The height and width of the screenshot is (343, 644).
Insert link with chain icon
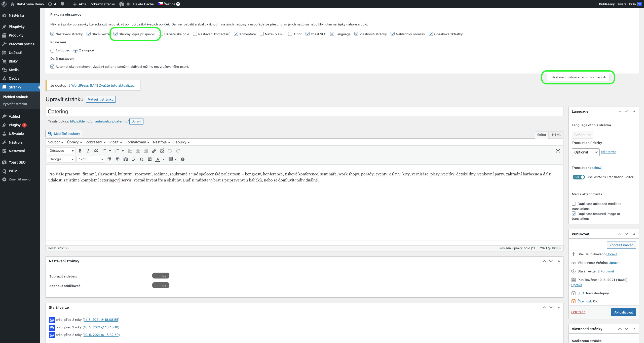[x=154, y=151]
